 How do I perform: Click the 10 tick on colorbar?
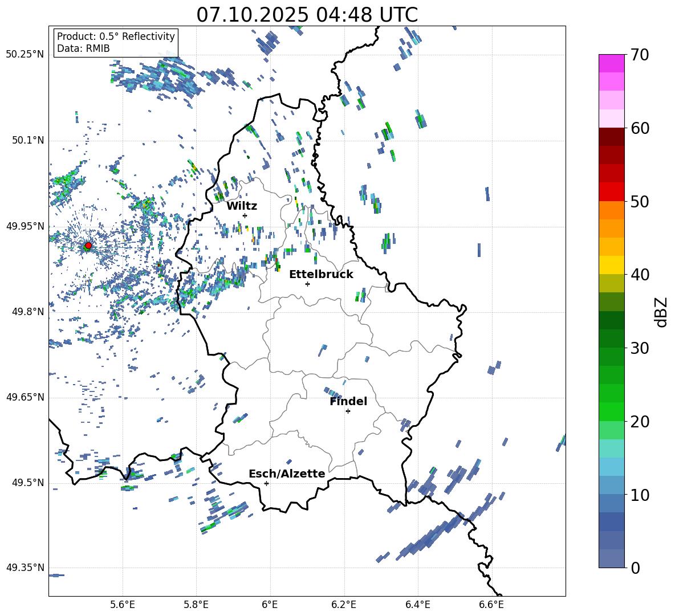coord(640,495)
